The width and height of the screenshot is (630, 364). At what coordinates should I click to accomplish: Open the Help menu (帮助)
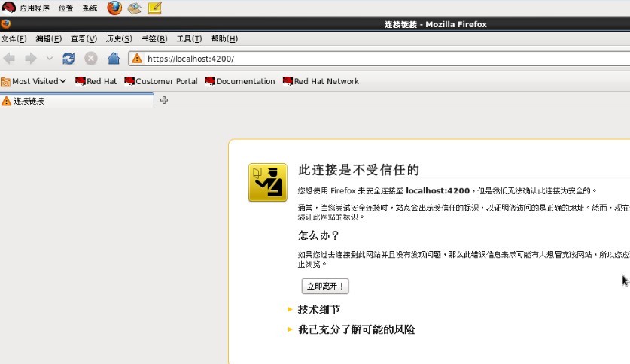click(224, 39)
